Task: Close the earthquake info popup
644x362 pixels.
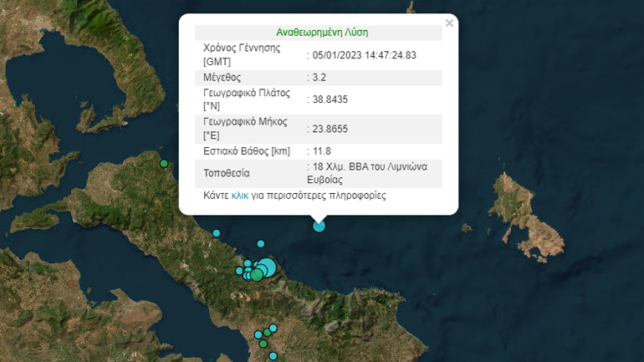Action: [x=449, y=23]
